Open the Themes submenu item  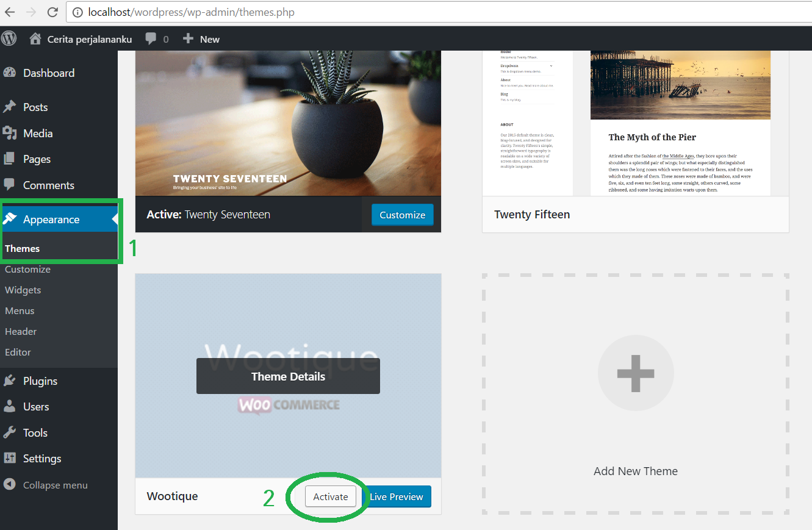tap(22, 248)
